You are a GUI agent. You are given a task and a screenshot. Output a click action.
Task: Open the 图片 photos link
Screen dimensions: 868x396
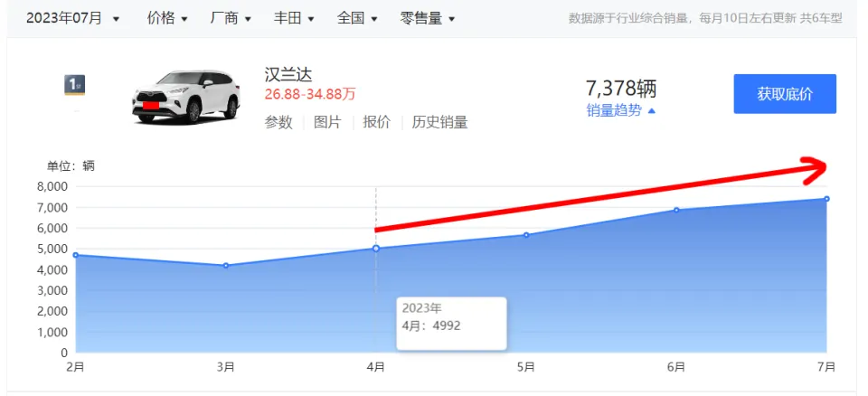[x=327, y=122]
